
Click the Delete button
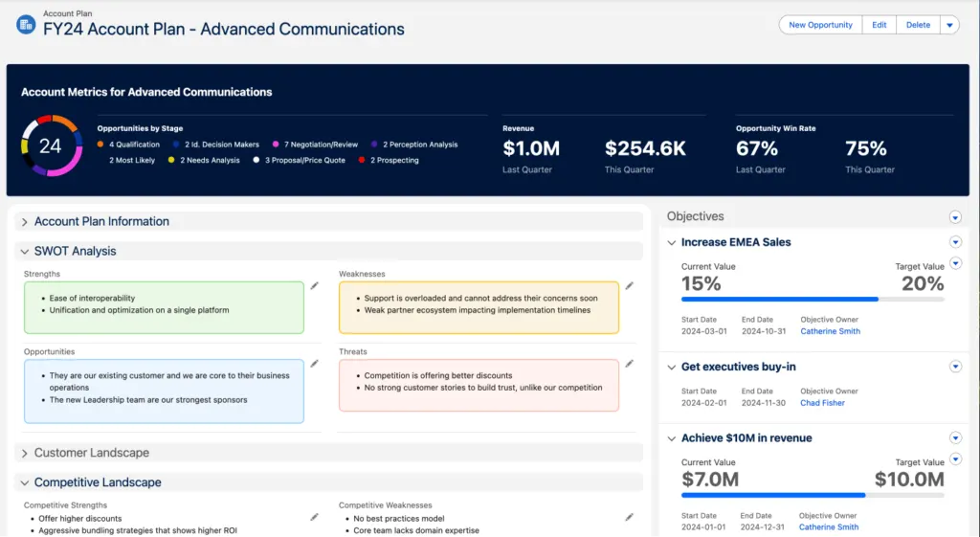(918, 26)
